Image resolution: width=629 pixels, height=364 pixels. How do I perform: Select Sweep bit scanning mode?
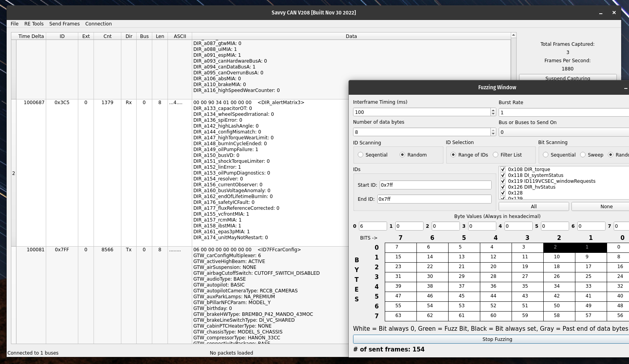(x=583, y=155)
